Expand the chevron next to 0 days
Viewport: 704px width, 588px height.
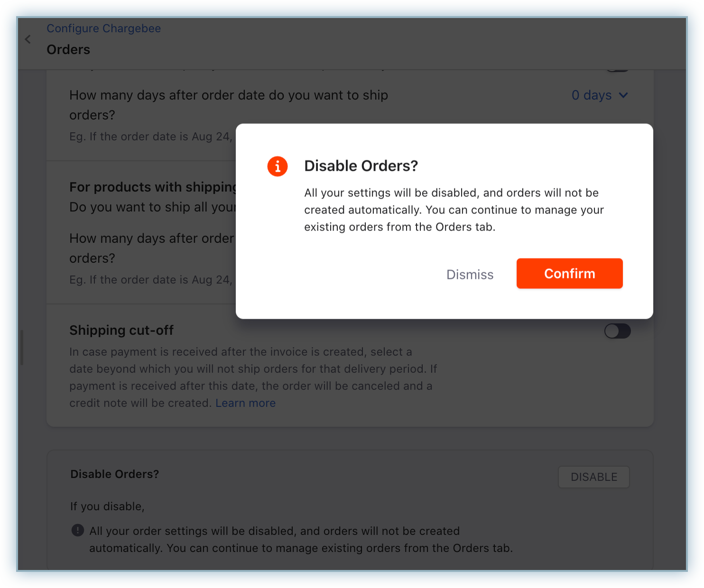[x=623, y=95]
